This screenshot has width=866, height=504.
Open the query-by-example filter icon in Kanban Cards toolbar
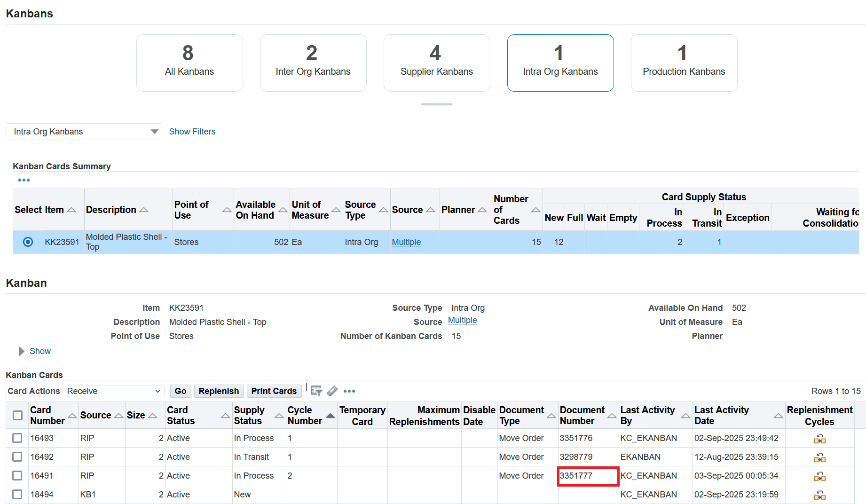pos(316,391)
